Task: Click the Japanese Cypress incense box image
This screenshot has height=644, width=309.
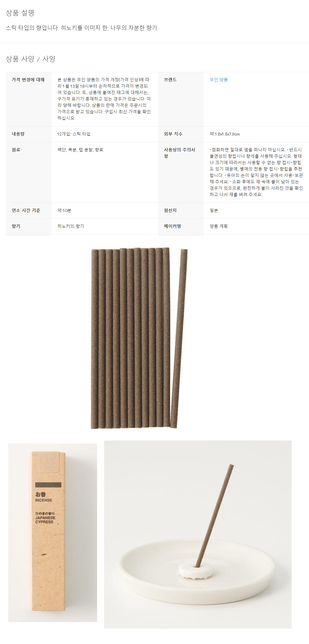Action: coord(53,533)
